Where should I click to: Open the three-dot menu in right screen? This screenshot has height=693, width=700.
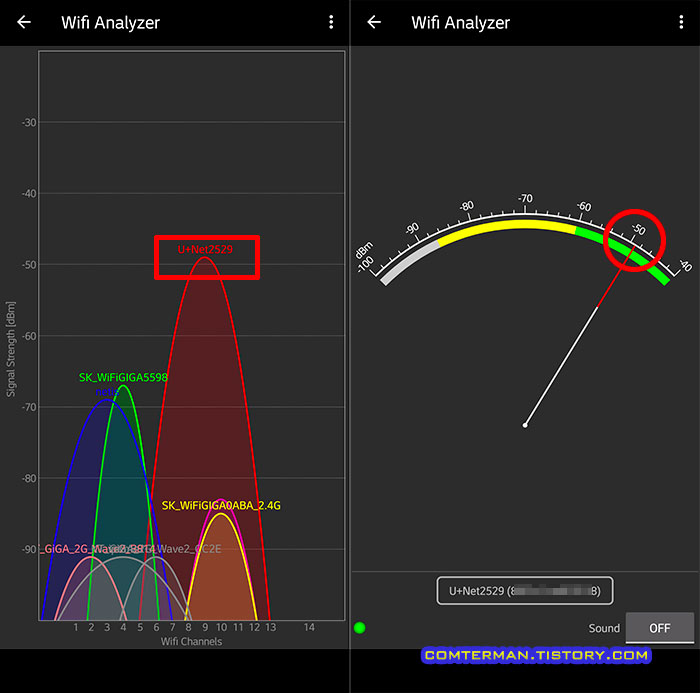[681, 22]
